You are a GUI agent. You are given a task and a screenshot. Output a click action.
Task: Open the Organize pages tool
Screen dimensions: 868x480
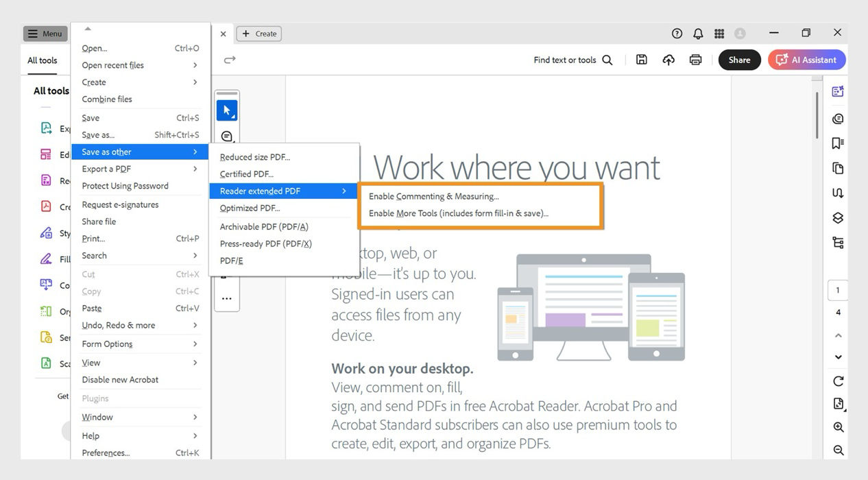(46, 311)
